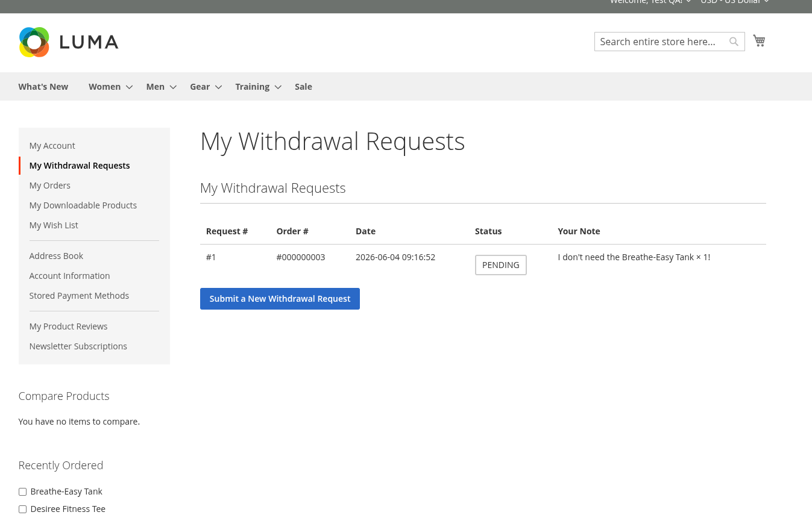The width and height of the screenshot is (812, 518).
Task: Open My Downloadable Products
Action: [x=83, y=205]
